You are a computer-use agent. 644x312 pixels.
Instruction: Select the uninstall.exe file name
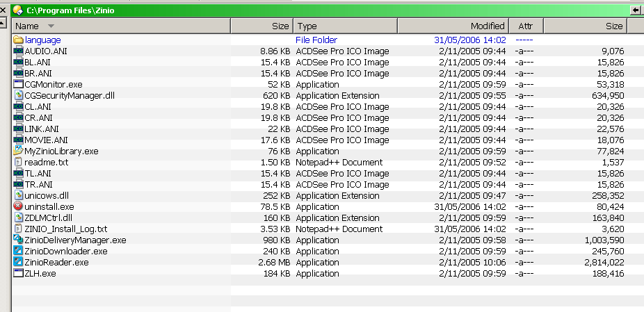coord(49,206)
